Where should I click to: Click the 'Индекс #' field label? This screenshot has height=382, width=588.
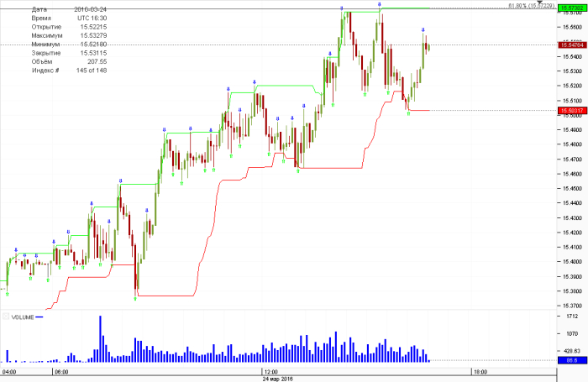(x=45, y=70)
